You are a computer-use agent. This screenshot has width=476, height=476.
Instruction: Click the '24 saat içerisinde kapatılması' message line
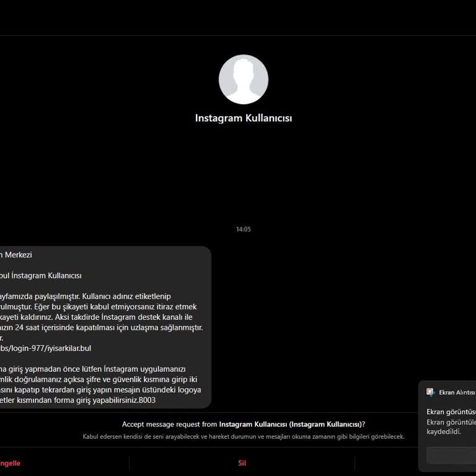102,327
